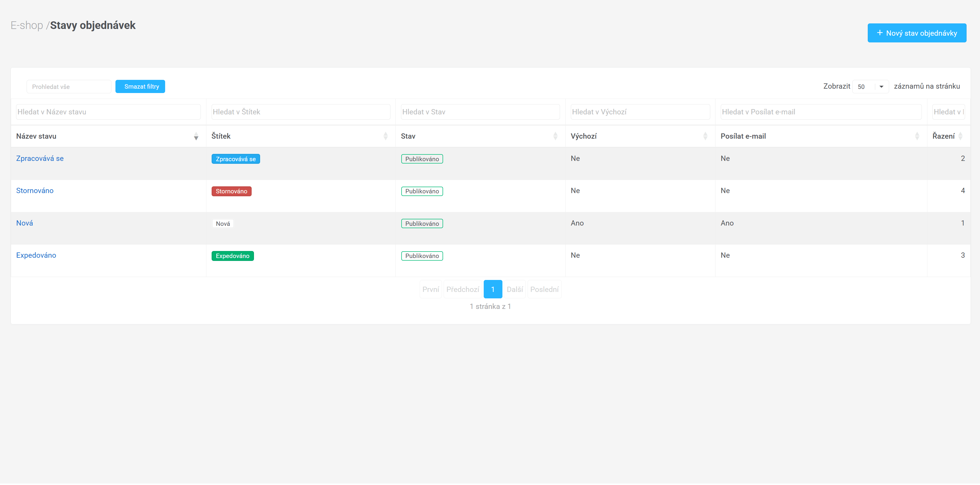This screenshot has height=485, width=980.
Task: Click the Posílat e-mail sort arrows icon
Action: (917, 136)
